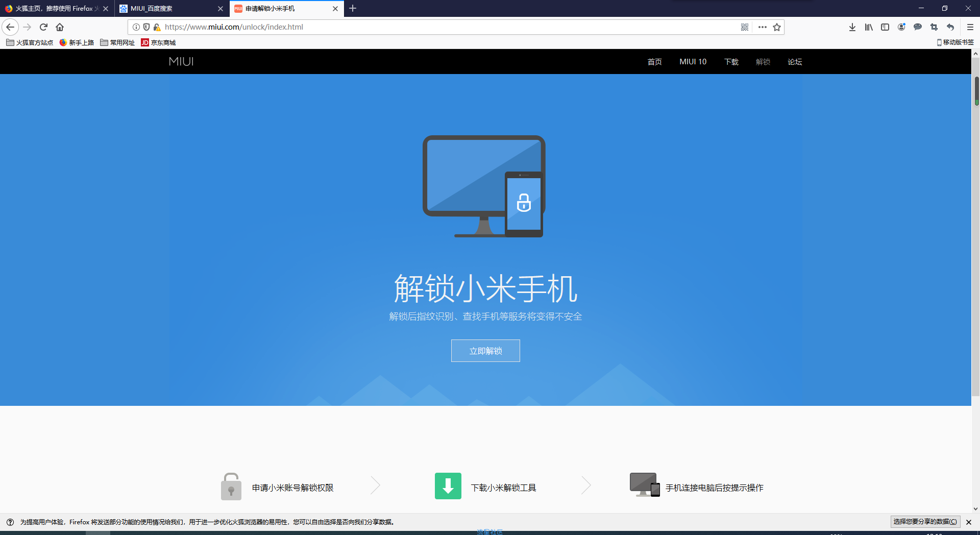
Task: Click the gray padlock step icon
Action: [231, 487]
